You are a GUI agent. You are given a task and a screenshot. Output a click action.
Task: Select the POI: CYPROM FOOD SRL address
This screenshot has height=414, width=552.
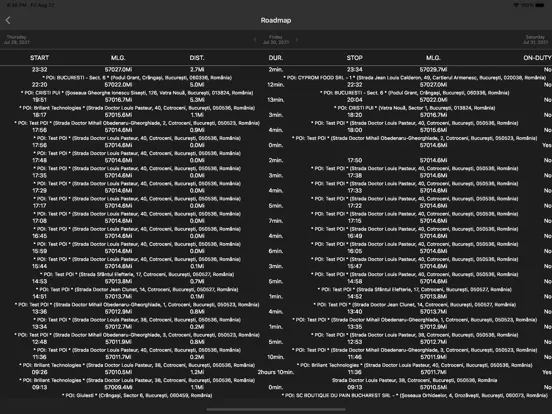tap(415, 77)
